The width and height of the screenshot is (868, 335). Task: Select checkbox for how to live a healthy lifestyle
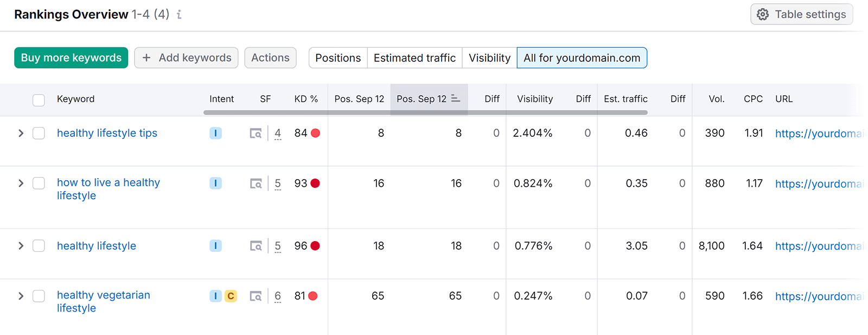click(39, 184)
